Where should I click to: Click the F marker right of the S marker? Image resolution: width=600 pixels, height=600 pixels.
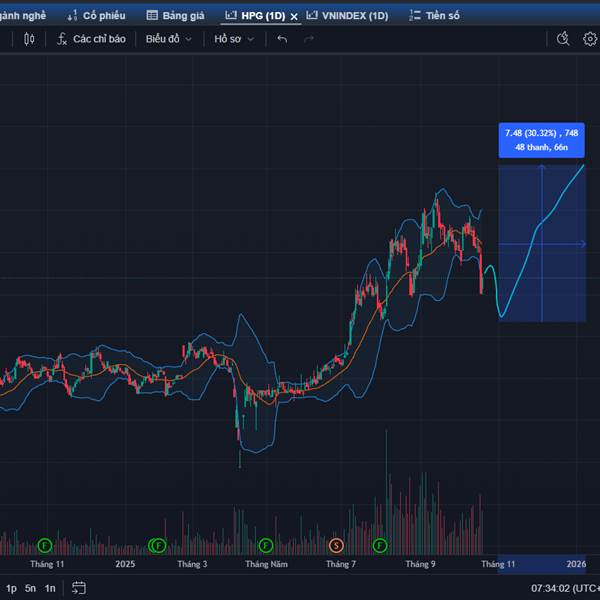[x=380, y=545]
